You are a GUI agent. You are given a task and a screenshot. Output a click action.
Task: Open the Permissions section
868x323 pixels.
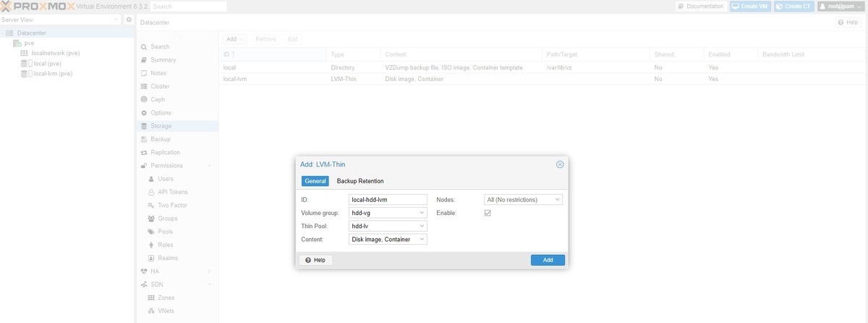(x=166, y=166)
